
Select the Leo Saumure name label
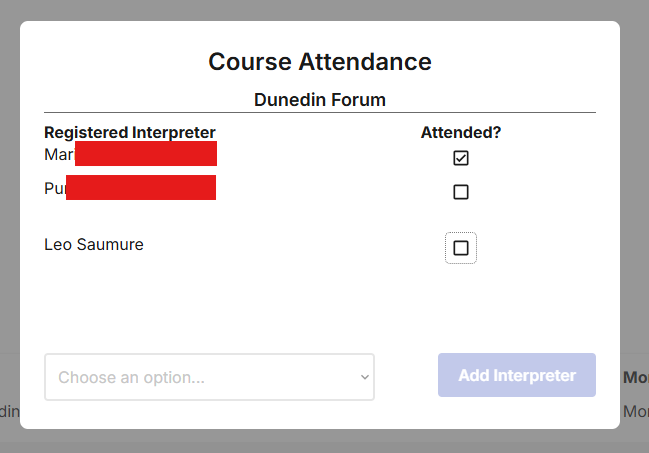pos(94,245)
